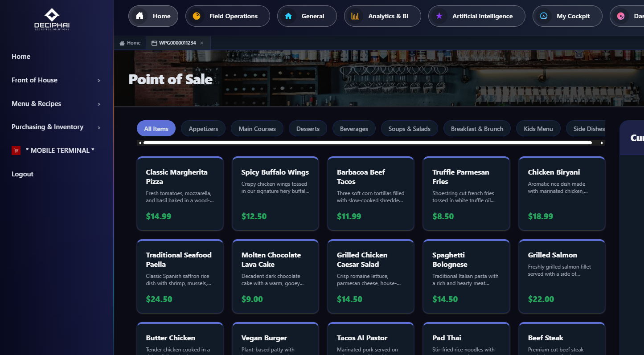Add Truffle Parmesan Fries card

click(x=466, y=194)
